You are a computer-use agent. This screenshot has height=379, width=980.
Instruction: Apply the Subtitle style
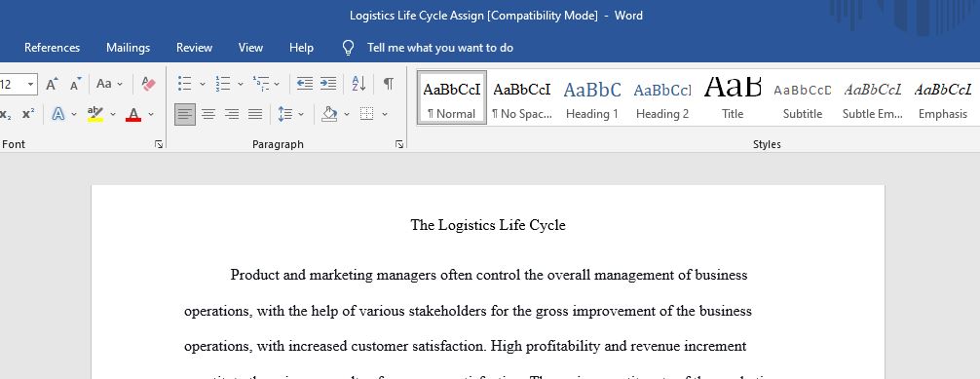(803, 97)
